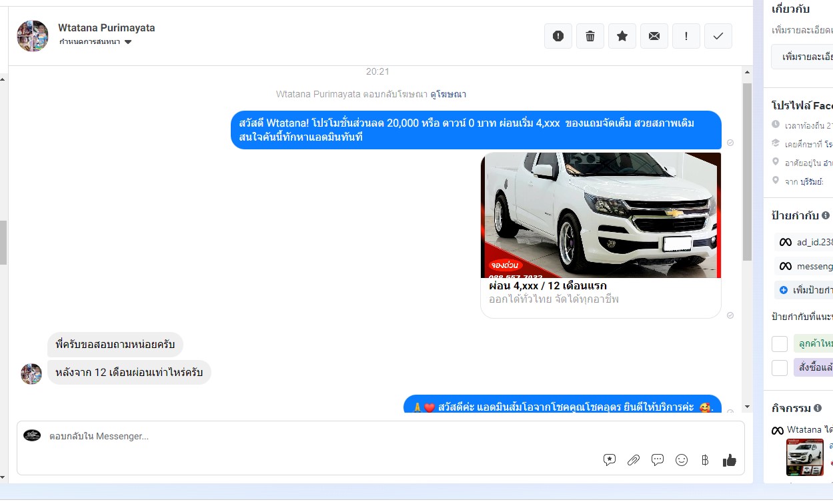
Task: Click the delivery status icon under the car ad card
Action: 730,315
